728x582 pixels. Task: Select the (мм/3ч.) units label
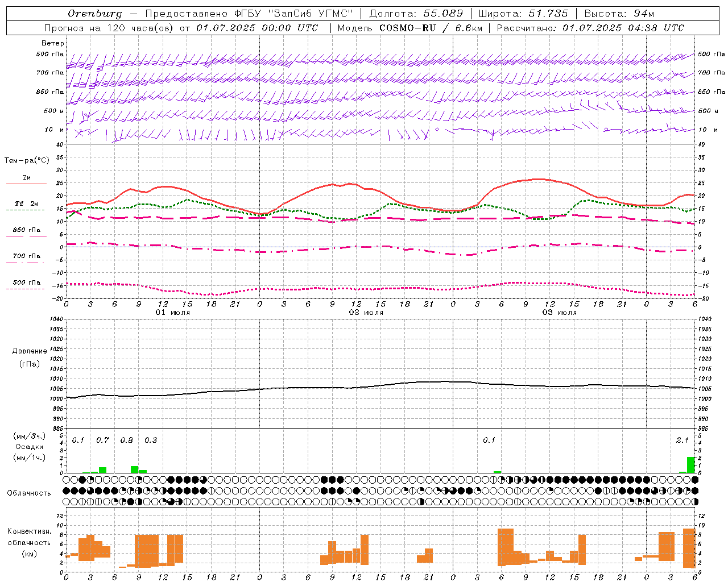point(29,436)
